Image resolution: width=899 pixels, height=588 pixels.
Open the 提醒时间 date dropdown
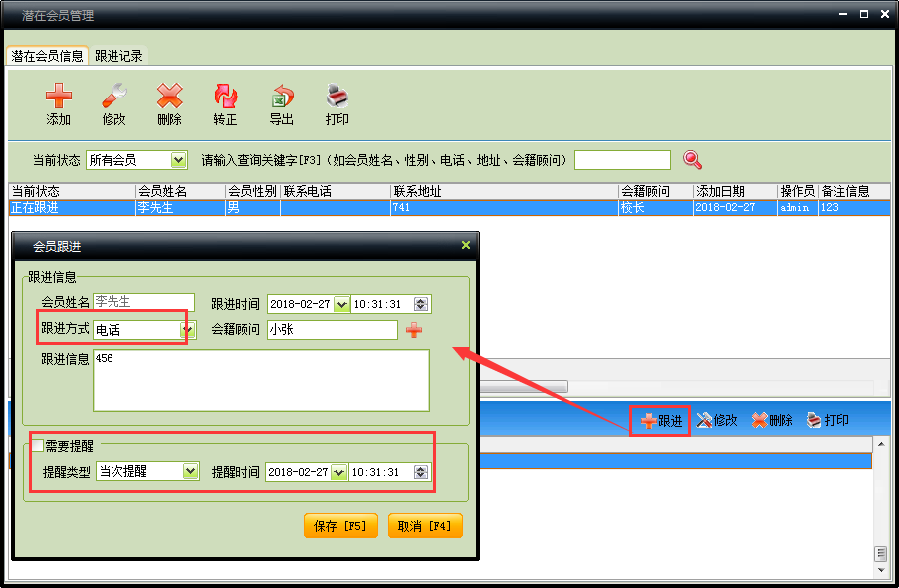(x=339, y=472)
